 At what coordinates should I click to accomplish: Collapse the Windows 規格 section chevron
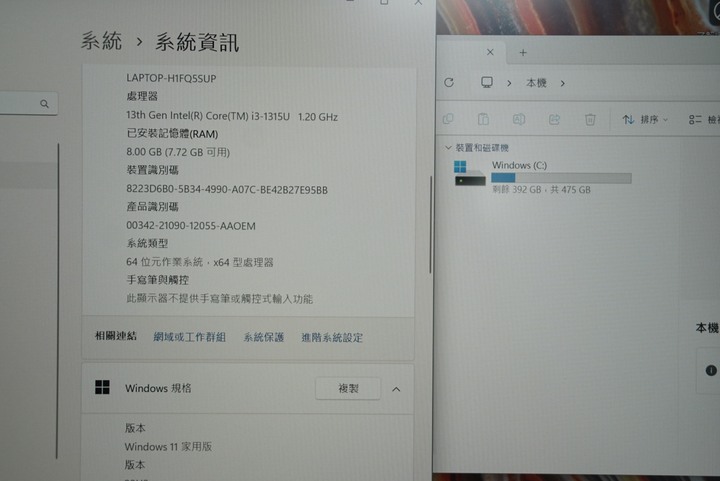[396, 389]
